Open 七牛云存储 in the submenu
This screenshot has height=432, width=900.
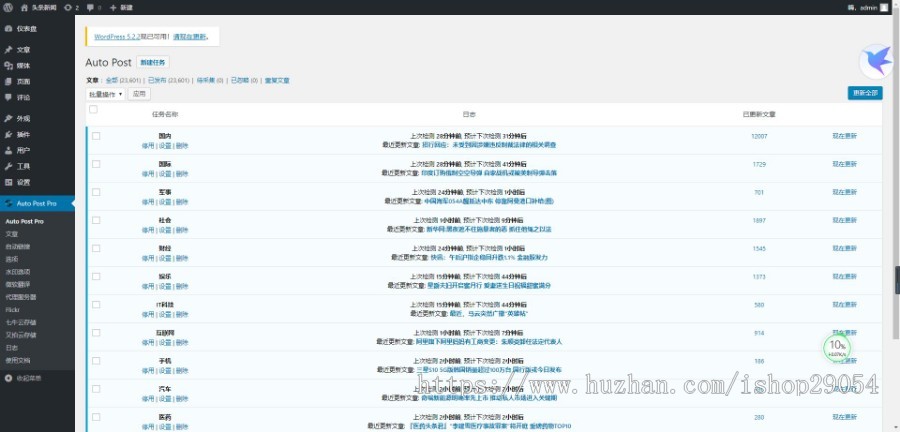pos(21,322)
